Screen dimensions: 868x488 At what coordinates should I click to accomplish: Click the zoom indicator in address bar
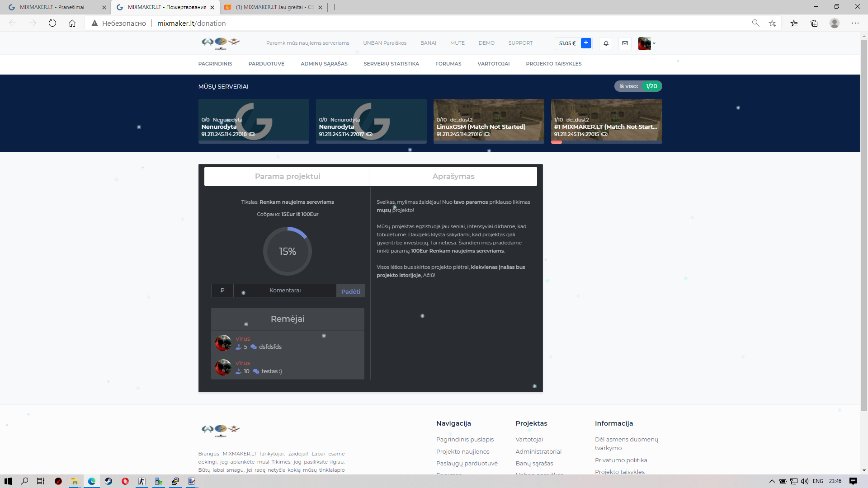click(755, 23)
